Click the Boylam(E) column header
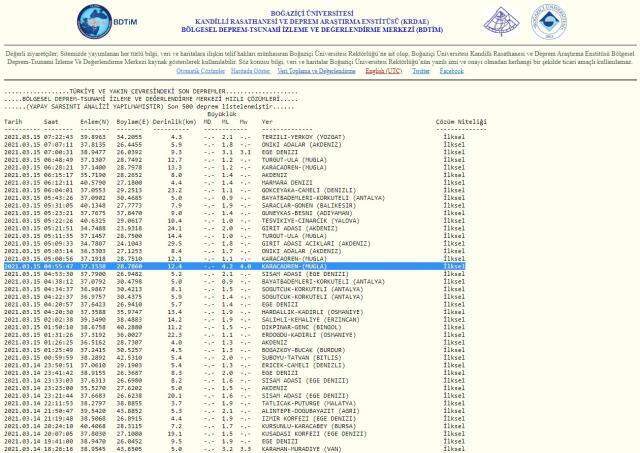 pos(133,122)
